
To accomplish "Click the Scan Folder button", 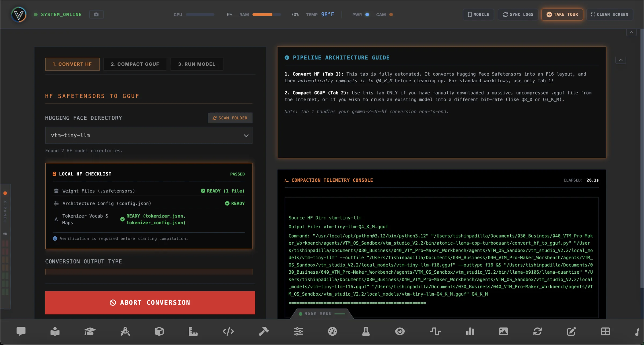I will [x=230, y=118].
